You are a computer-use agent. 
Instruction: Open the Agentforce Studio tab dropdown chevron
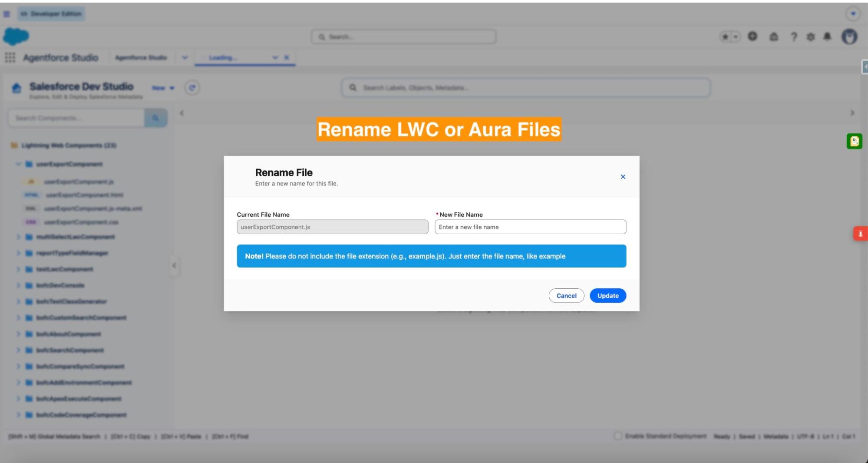coord(185,57)
